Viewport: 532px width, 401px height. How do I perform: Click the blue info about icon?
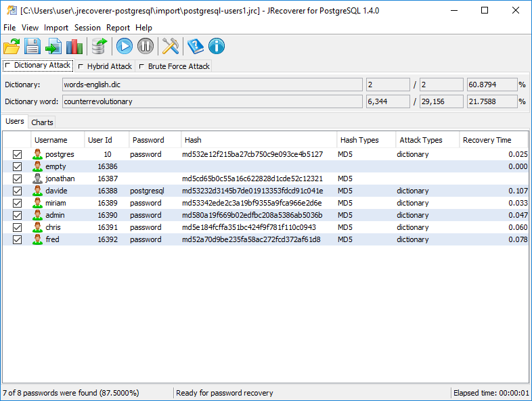click(217, 47)
